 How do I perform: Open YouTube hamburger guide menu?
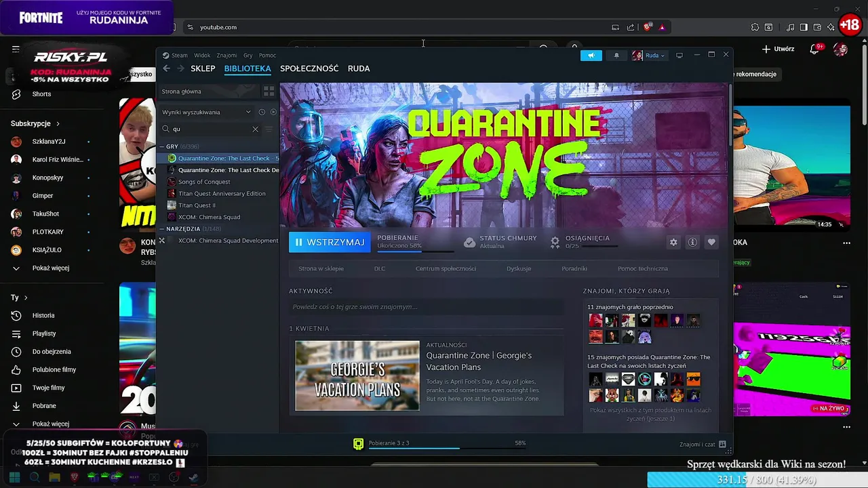(16, 49)
